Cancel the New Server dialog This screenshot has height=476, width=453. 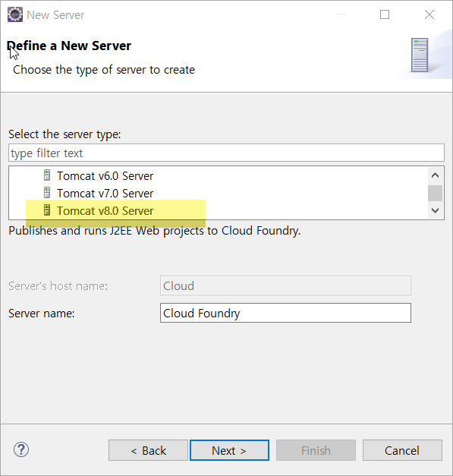402,450
